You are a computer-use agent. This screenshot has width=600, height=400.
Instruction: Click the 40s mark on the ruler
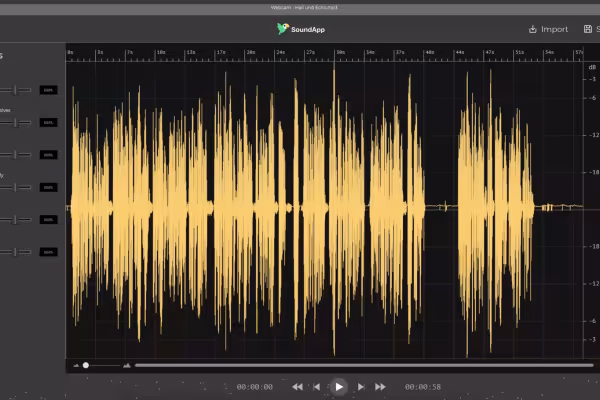tap(430, 52)
